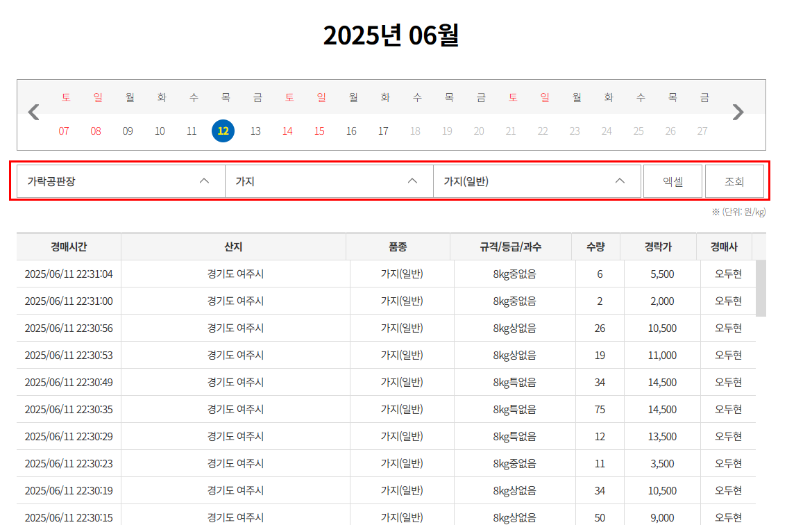812x525 pixels.
Task: Click quantity 19 in the table
Action: tap(600, 355)
